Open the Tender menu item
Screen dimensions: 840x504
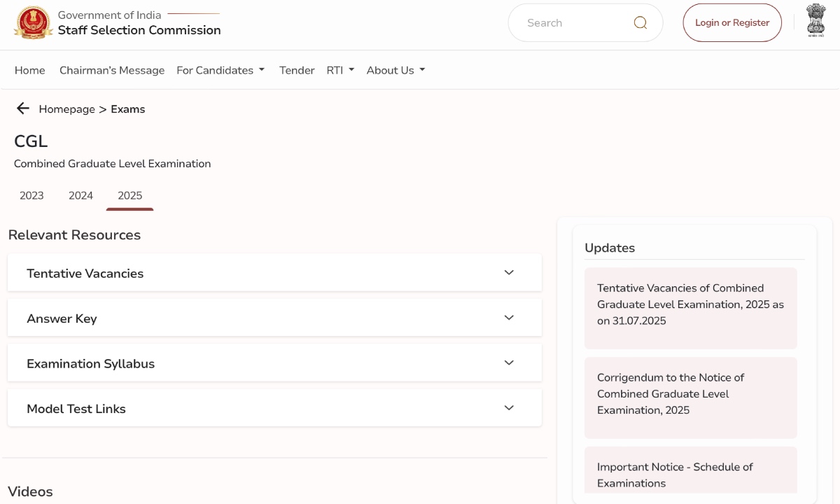pos(297,70)
